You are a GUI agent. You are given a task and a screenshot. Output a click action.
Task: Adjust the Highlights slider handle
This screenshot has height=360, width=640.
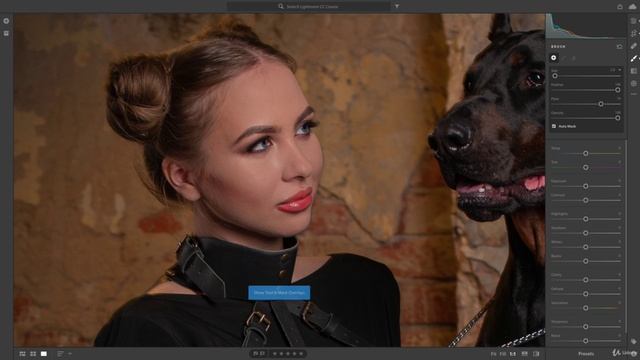coord(586,219)
